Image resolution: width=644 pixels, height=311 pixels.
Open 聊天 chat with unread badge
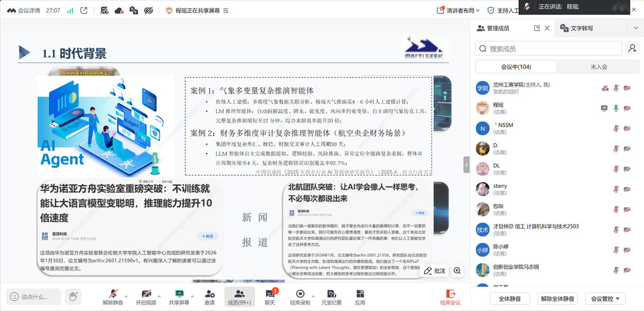[270, 297]
